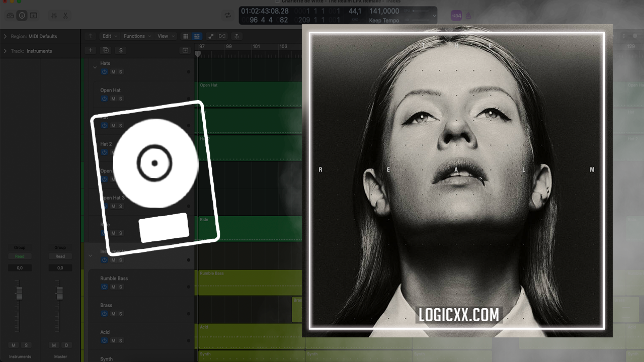Image resolution: width=644 pixels, height=362 pixels.
Task: Open the Mixer sliders icon
Action: pos(54,16)
